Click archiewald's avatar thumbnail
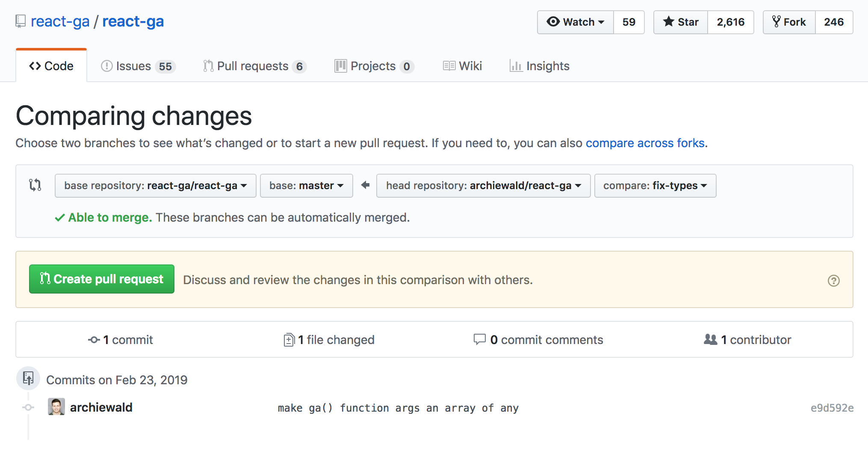This screenshot has width=868, height=451. click(56, 406)
